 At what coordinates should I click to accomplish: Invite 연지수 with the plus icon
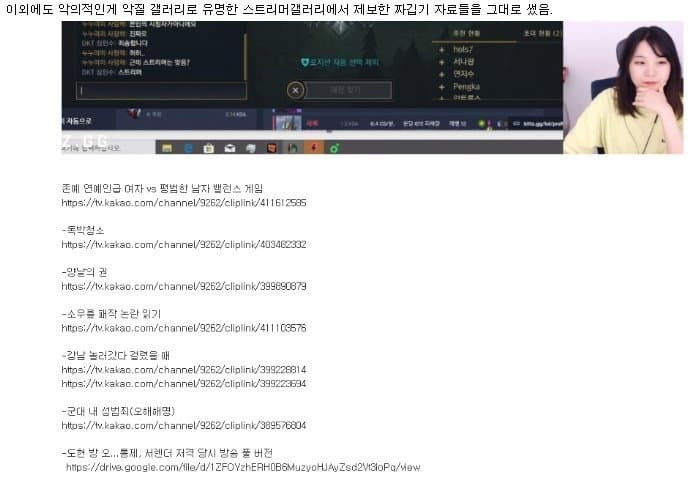(441, 74)
